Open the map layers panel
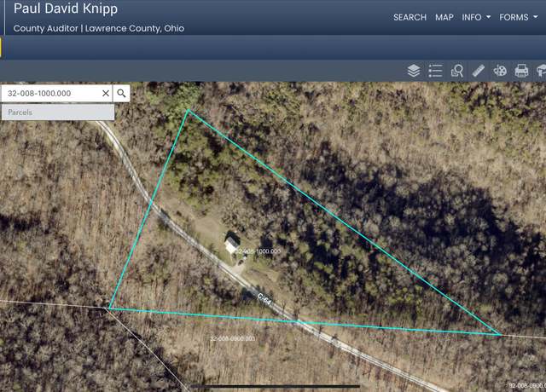This screenshot has height=392, width=546. coord(414,71)
